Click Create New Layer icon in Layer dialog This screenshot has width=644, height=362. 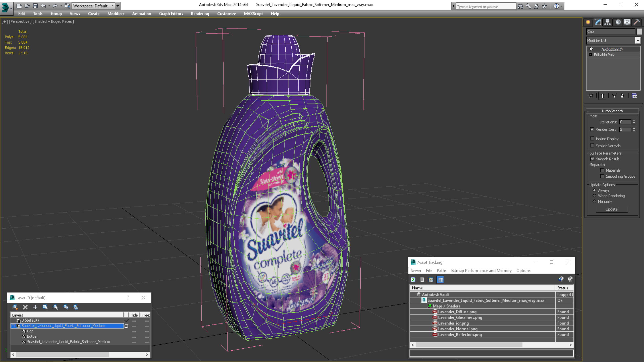[15, 307]
